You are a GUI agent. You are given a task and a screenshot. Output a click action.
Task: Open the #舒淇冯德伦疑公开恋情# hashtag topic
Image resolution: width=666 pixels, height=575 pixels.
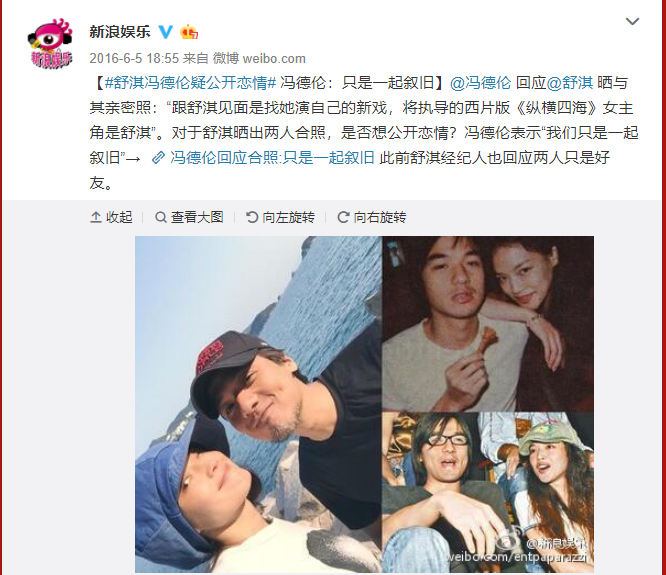pyautogui.click(x=191, y=83)
